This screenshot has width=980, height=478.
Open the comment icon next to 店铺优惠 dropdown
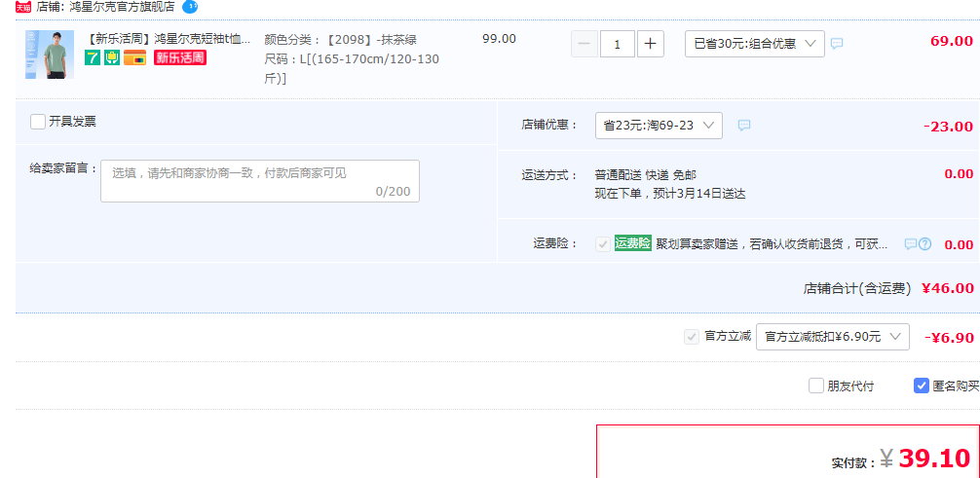click(743, 125)
